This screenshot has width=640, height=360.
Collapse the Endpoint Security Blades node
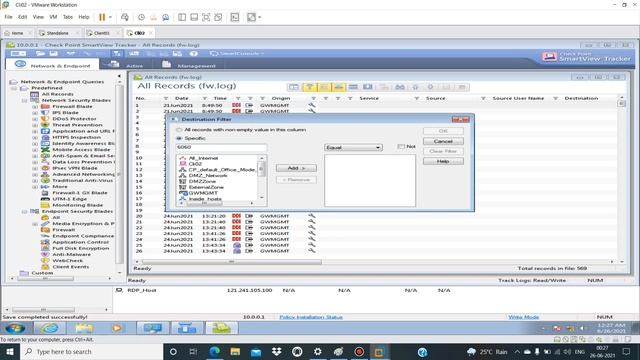[24, 211]
